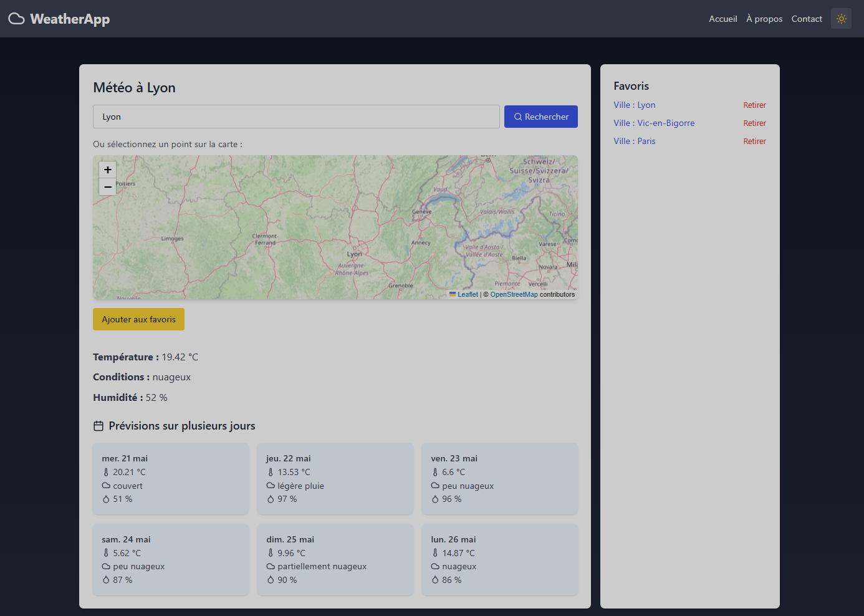Screen dimensions: 864x616
Task: Open the Leaflet attribution link
Action: pos(467,294)
